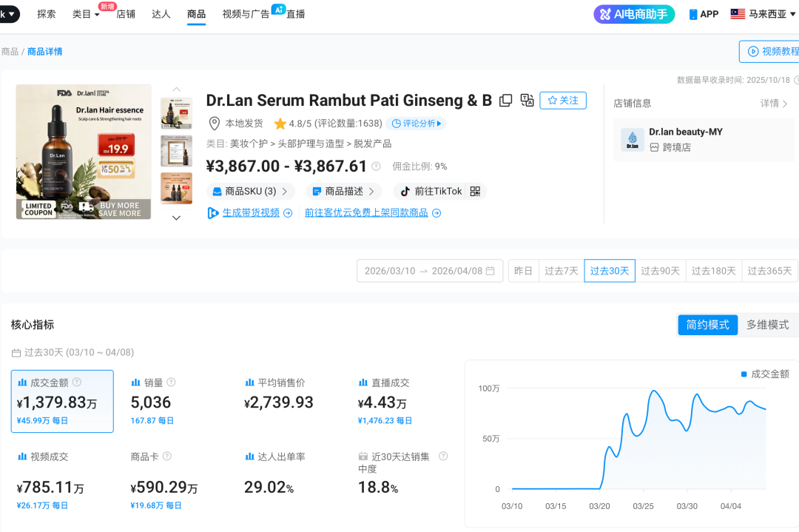
Task: Translate the title via the translate icon
Action: pyautogui.click(x=527, y=100)
